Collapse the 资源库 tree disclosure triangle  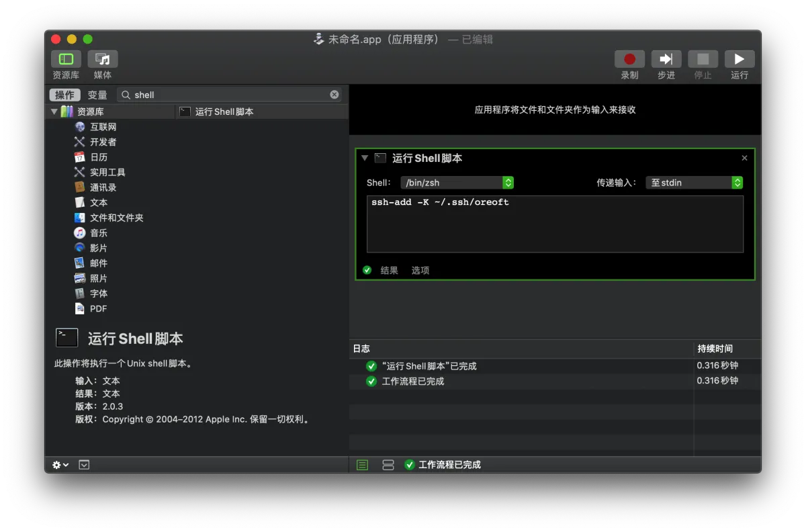coord(54,112)
